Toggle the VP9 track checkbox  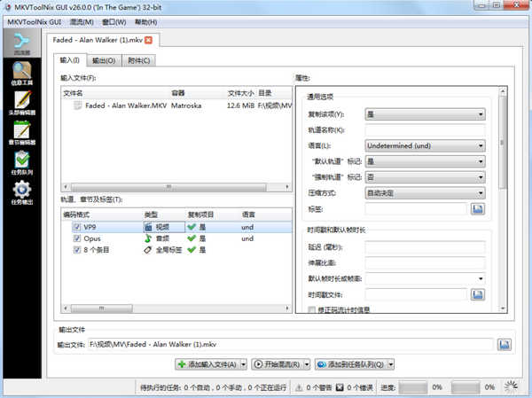pos(77,227)
